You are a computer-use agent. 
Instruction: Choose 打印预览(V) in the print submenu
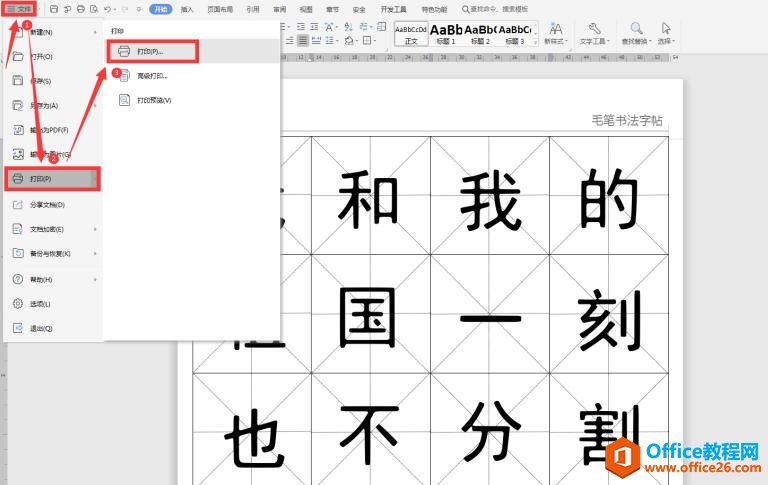coord(193,100)
